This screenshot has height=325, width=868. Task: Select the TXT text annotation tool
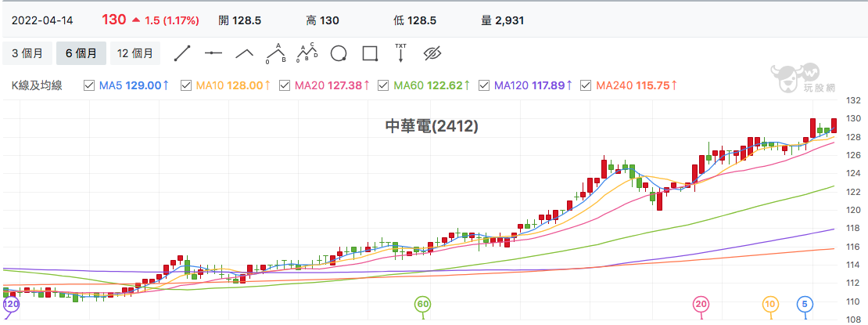(x=401, y=52)
